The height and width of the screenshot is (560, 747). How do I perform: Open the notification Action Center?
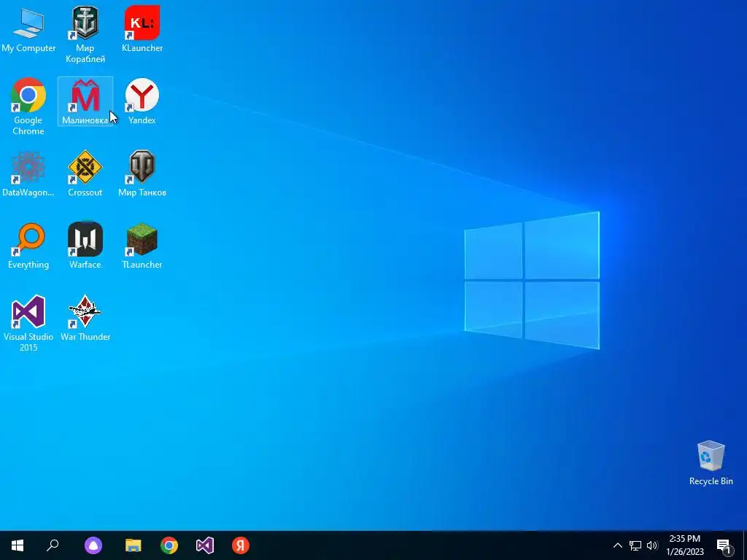coord(724,545)
